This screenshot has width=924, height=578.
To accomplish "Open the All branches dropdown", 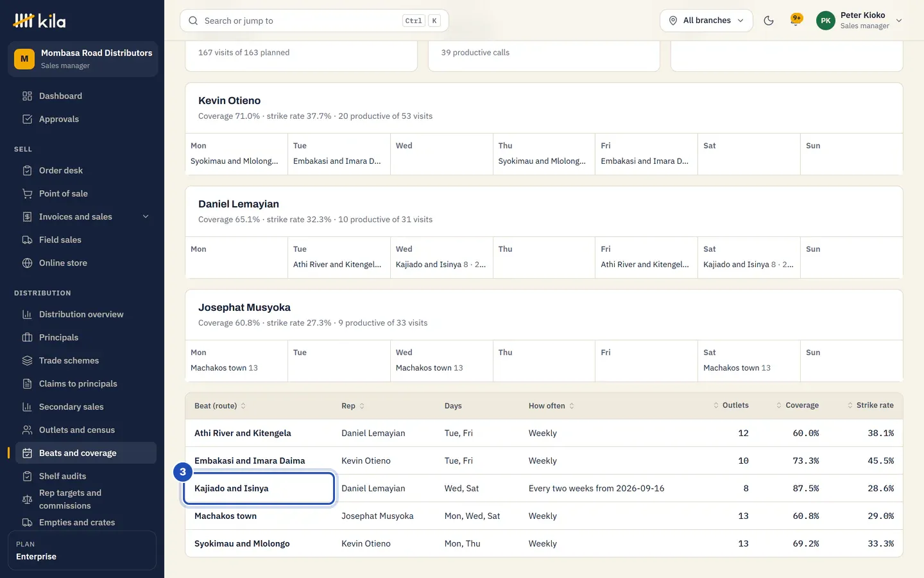I will tap(706, 21).
